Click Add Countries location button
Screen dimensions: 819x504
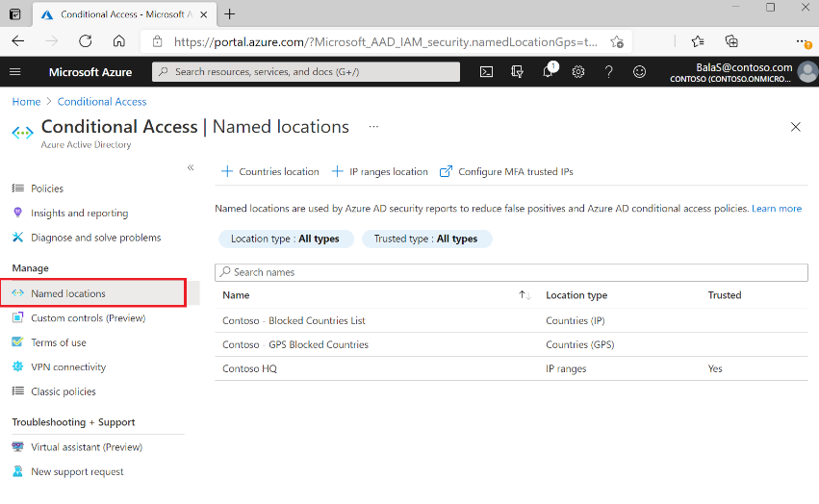[270, 172]
